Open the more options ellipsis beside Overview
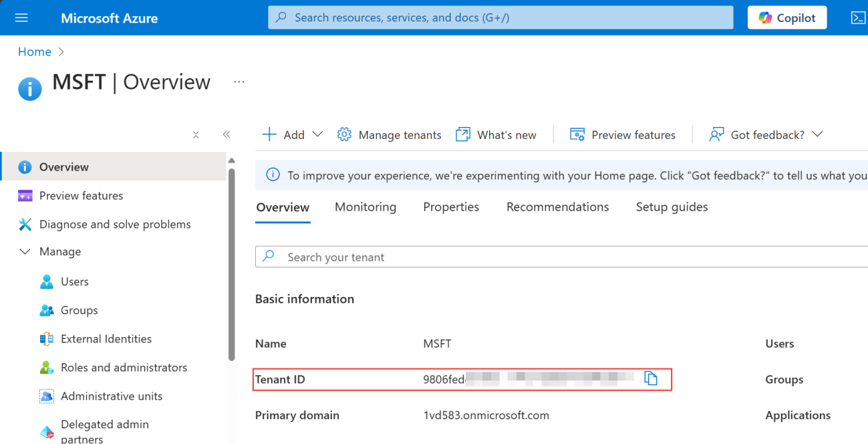Viewport: 868px width, 444px height. pos(239,82)
